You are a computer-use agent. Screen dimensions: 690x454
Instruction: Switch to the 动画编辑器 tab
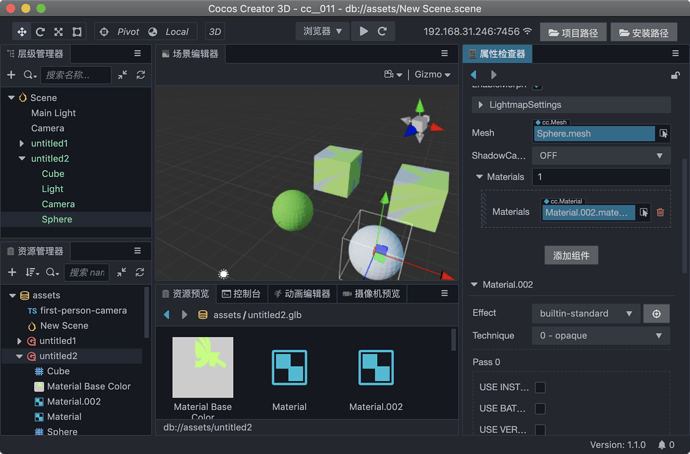tap(301, 294)
